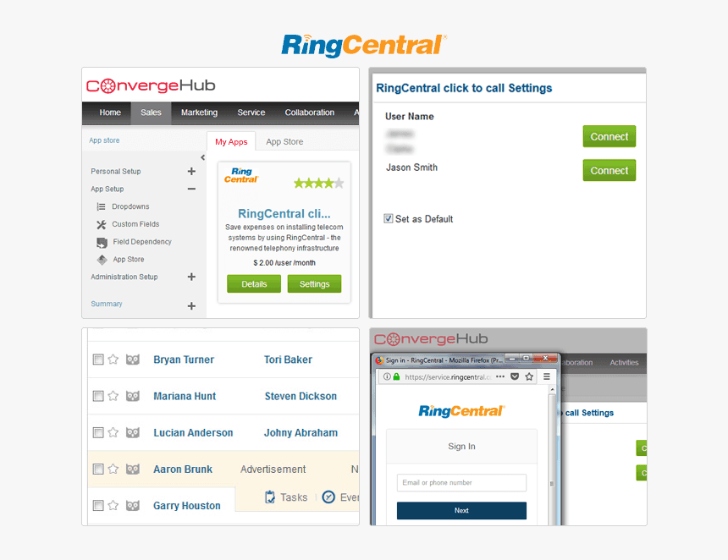Click the Pocket icon in Firefox address bar

click(515, 376)
